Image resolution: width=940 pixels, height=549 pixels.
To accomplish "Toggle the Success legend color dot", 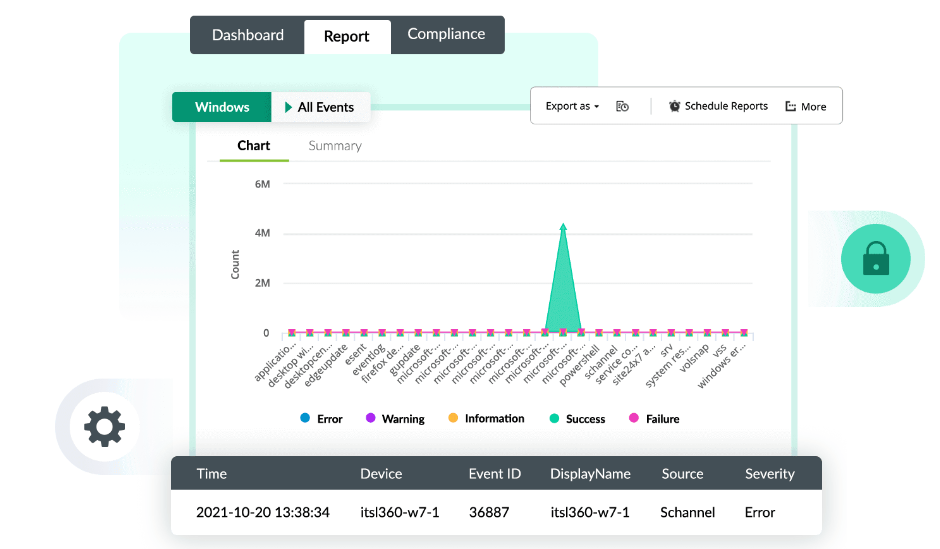I will [555, 419].
